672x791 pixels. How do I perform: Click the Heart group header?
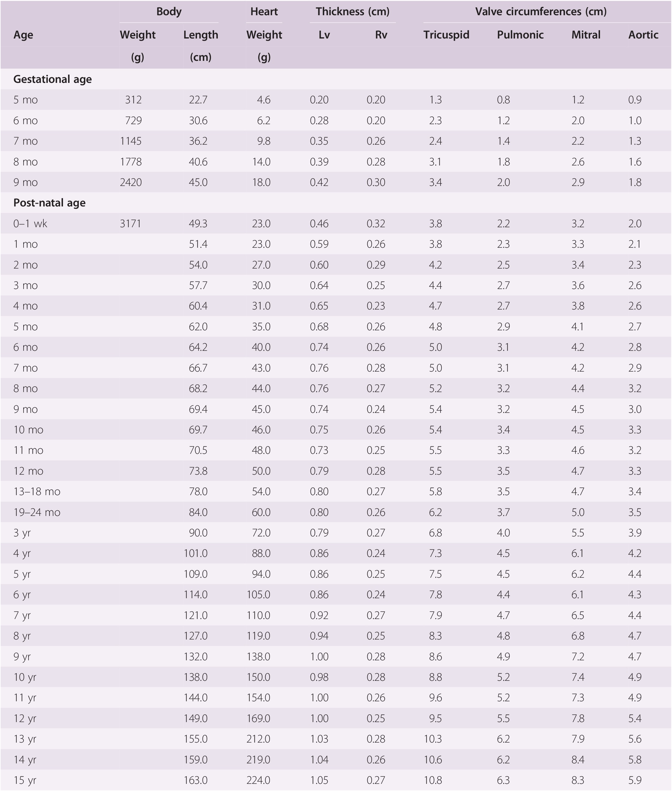(264, 11)
